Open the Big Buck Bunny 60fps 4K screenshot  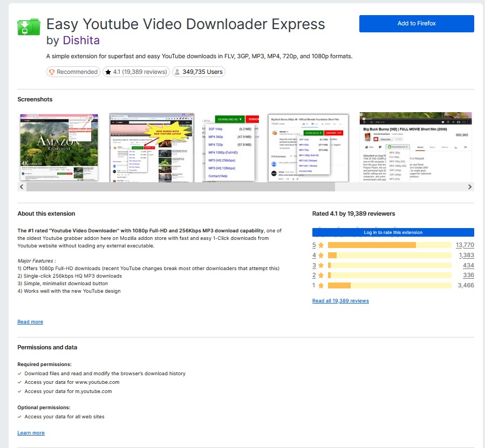coord(308,148)
